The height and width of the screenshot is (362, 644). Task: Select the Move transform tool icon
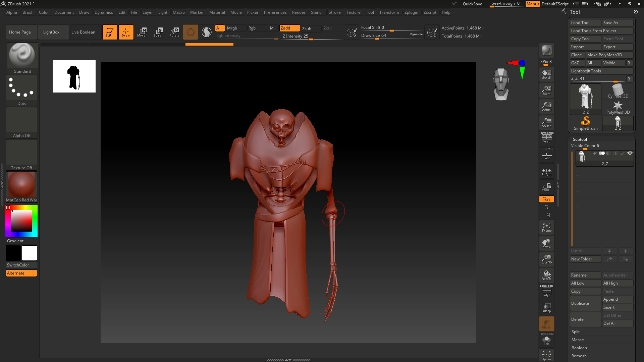click(x=142, y=32)
